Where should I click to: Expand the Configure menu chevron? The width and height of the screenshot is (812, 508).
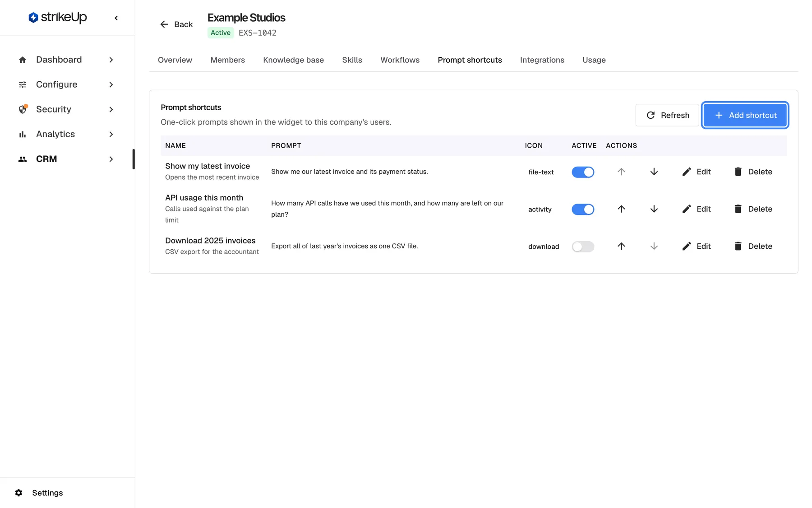pos(111,84)
